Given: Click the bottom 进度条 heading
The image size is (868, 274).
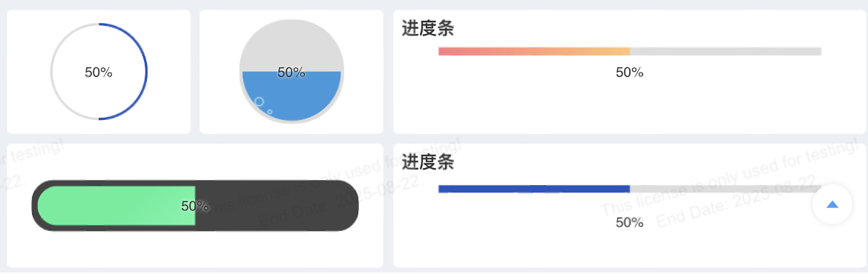Looking at the screenshot, I should coord(428,162).
